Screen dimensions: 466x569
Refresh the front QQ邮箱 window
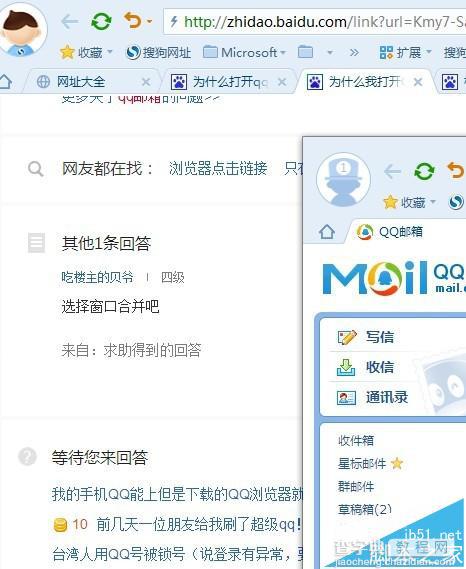coord(424,171)
